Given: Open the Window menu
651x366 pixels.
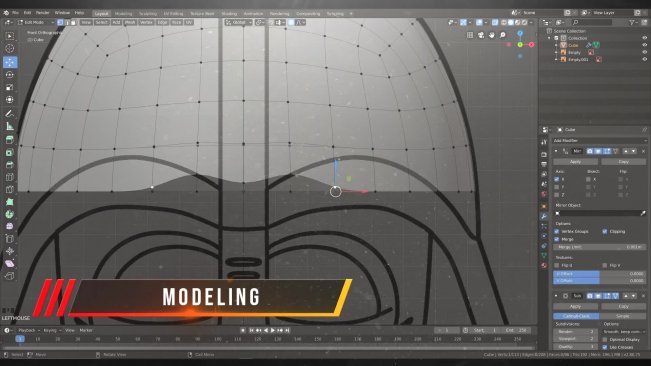Looking at the screenshot, I should [62, 13].
